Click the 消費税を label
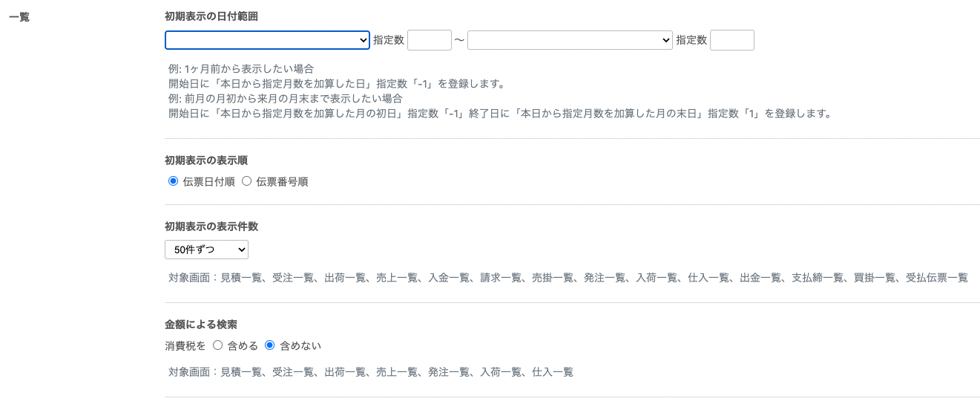This screenshot has height=410, width=980. 185,346
